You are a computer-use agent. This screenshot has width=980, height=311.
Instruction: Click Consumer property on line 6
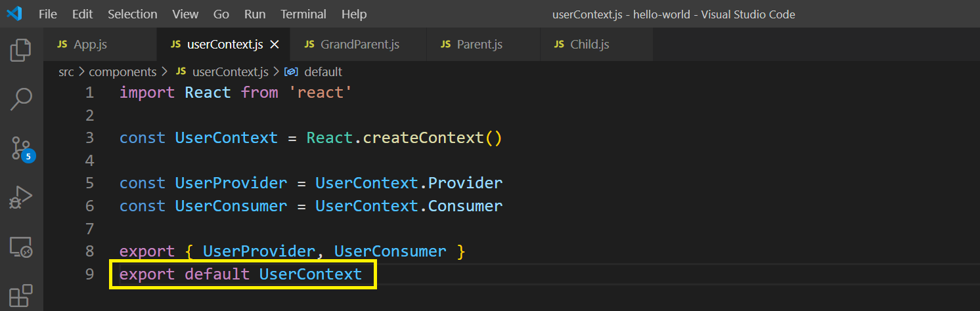click(x=465, y=206)
